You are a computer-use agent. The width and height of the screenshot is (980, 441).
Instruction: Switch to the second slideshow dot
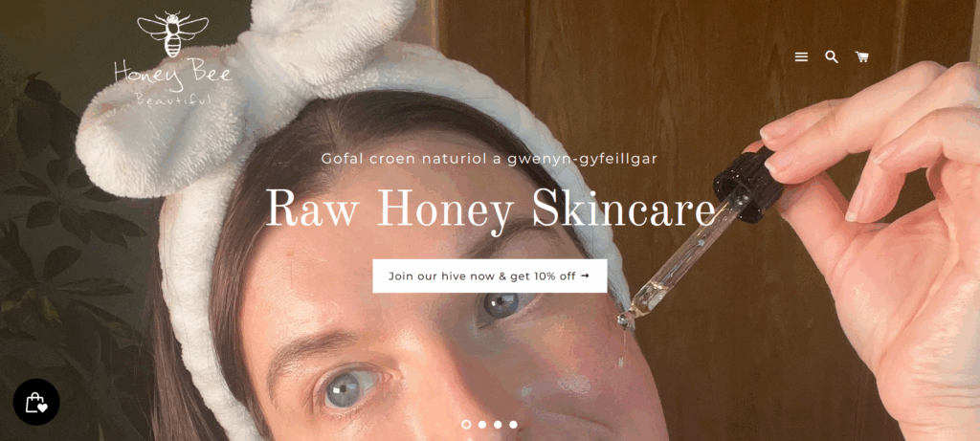[482, 424]
